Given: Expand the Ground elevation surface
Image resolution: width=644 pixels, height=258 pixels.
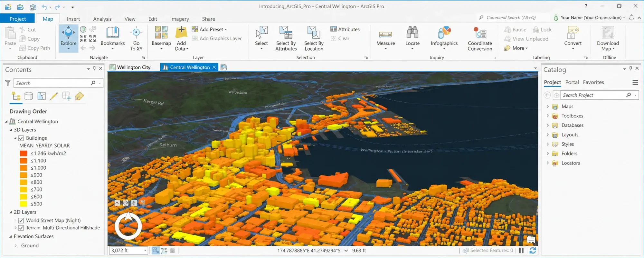Looking at the screenshot, I should 15,246.
